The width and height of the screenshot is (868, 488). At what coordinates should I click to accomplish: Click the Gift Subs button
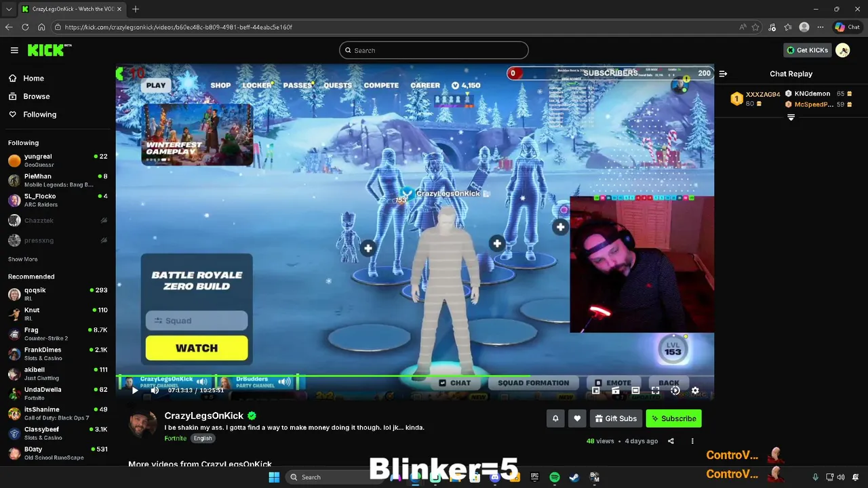[616, 418]
